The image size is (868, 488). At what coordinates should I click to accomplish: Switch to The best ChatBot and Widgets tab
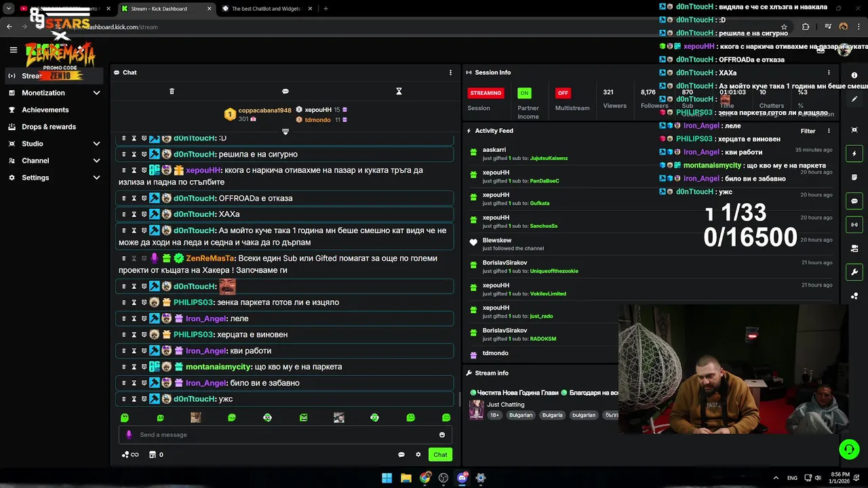(x=267, y=9)
